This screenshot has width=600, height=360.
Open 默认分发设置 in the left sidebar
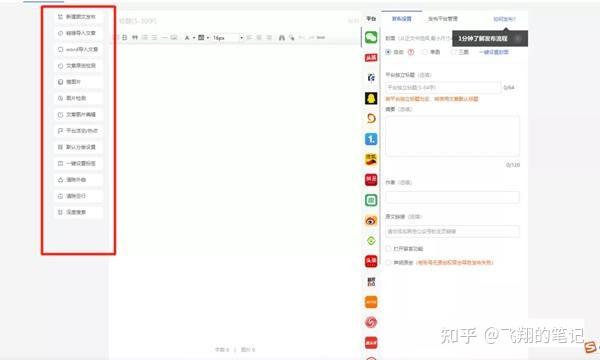[x=78, y=147]
